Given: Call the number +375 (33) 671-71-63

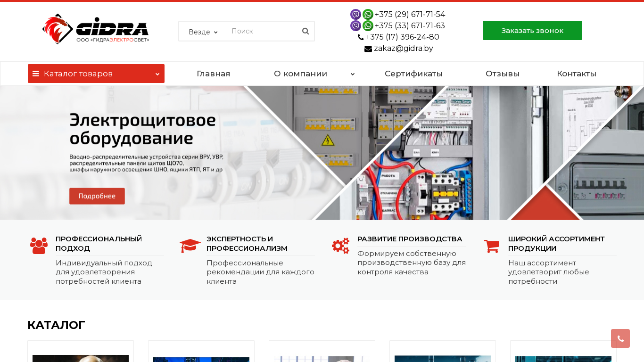Looking at the screenshot, I should (410, 26).
